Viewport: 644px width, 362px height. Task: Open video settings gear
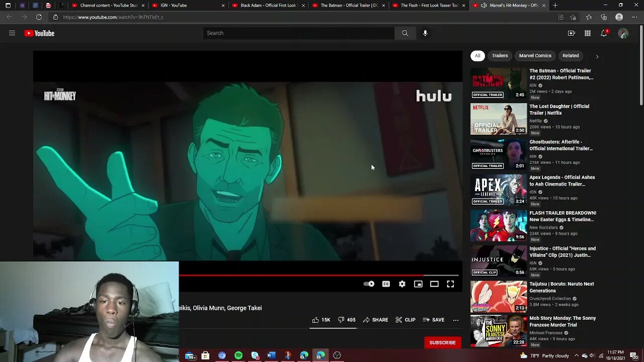pyautogui.click(x=402, y=284)
